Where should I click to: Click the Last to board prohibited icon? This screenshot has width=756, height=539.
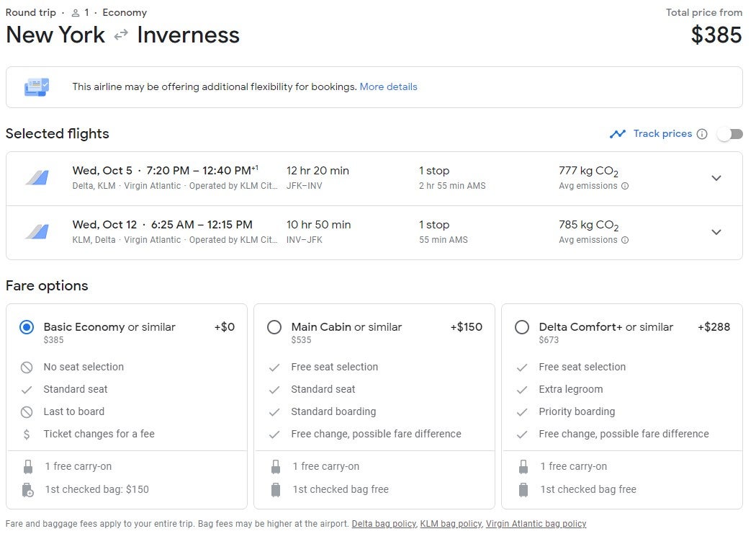coord(27,412)
